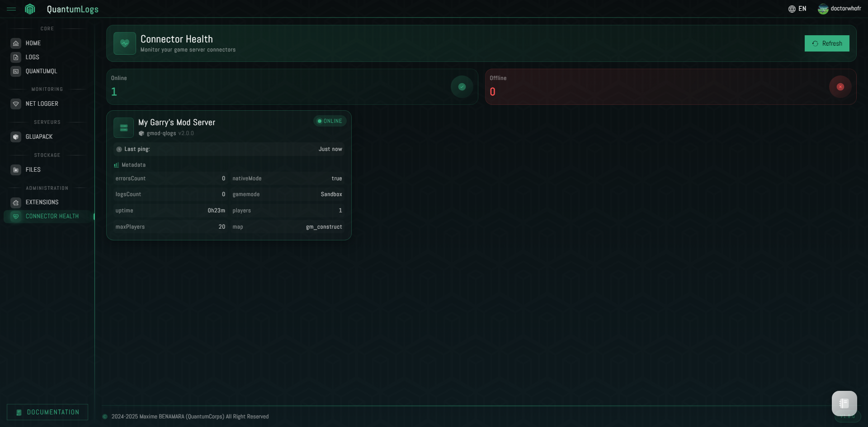Toggle the hamburger sidebar menu
Screen dimensions: 868x427
pos(11,9)
